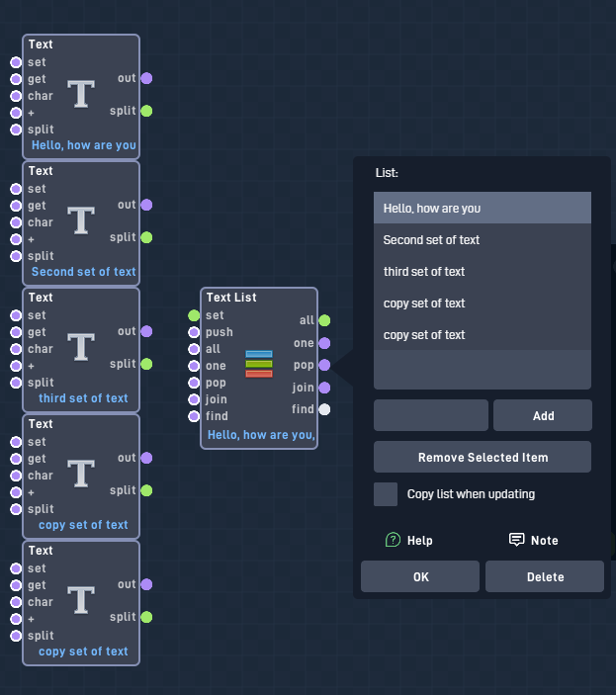Click the + input port of 'Hello, how are you' node

click(16, 113)
